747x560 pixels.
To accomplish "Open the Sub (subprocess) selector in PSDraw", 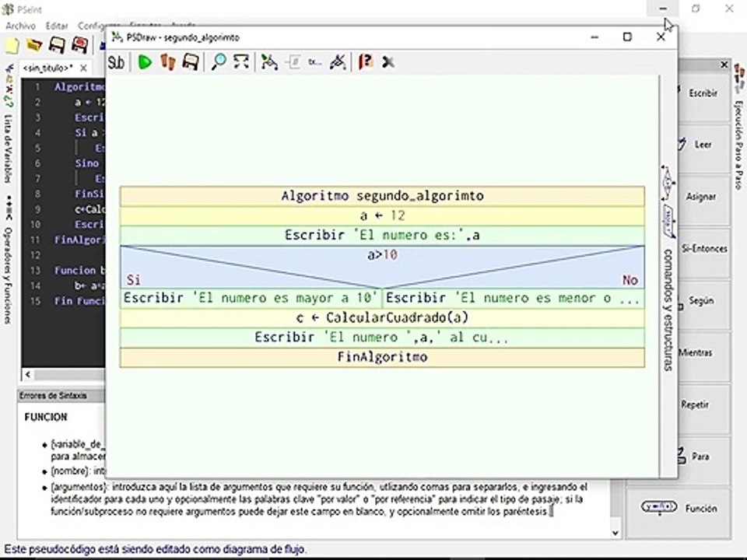I will tap(116, 62).
